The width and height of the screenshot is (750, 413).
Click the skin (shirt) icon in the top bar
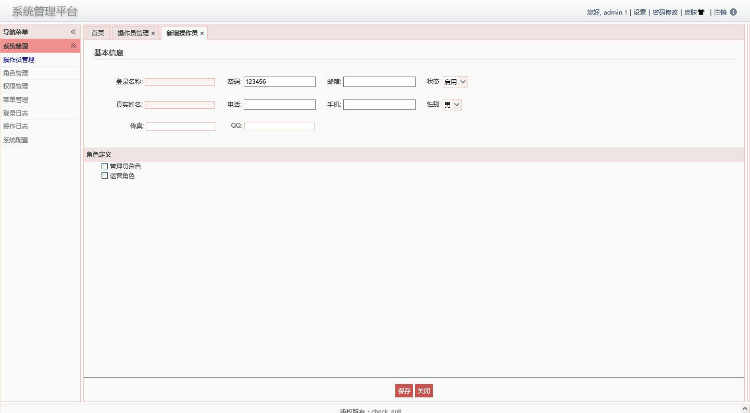pos(701,12)
